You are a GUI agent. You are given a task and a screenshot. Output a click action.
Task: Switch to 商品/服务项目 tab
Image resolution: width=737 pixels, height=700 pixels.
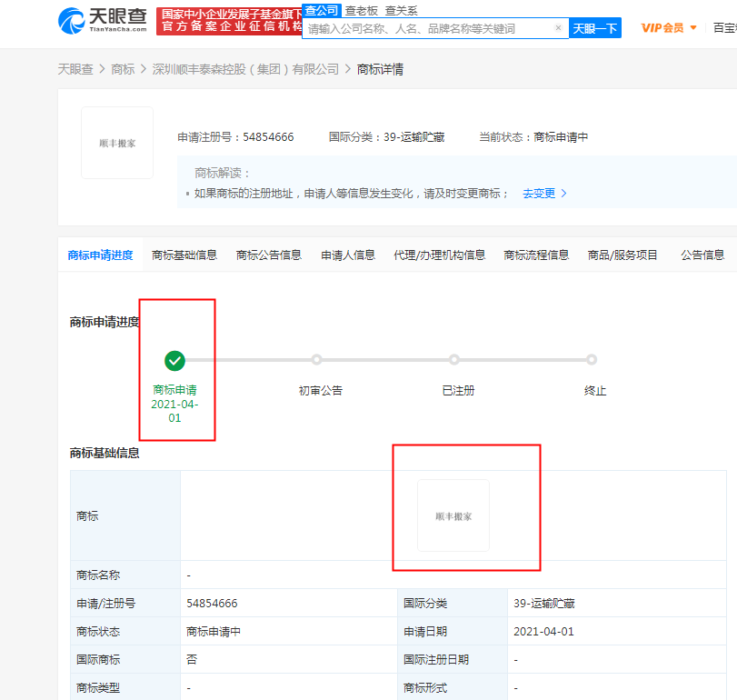click(x=622, y=255)
